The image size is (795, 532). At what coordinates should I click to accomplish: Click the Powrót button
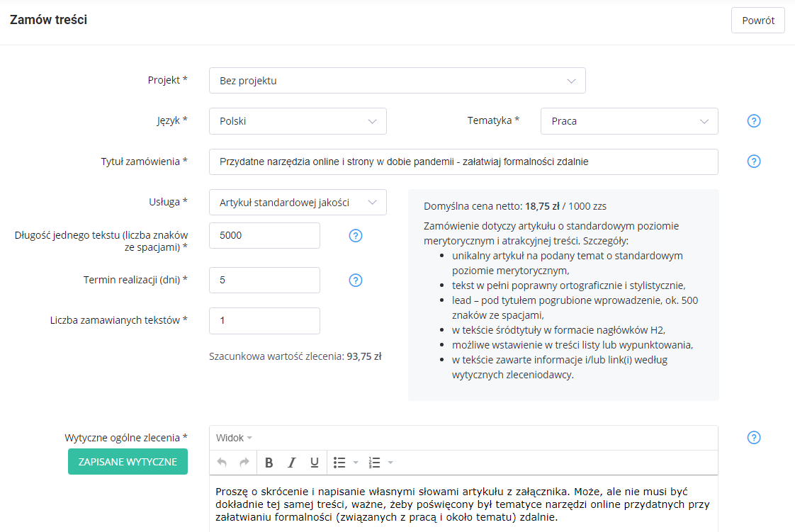pos(758,21)
